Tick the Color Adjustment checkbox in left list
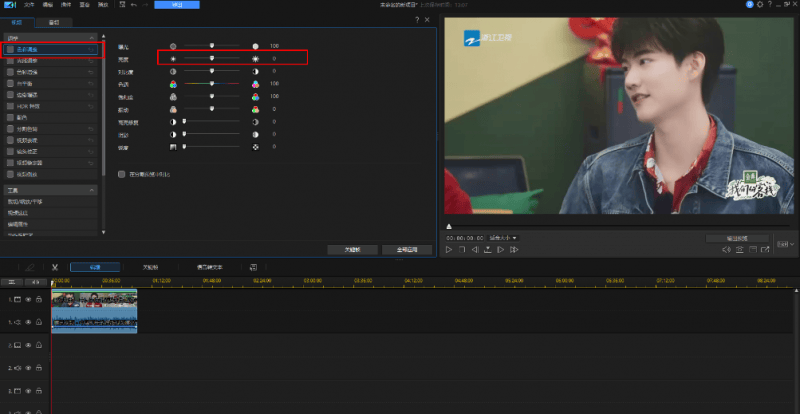This screenshot has width=800, height=414. [x=10, y=48]
